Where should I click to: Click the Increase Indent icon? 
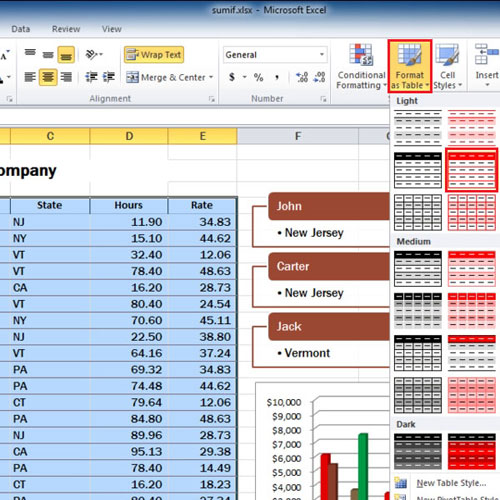109,77
